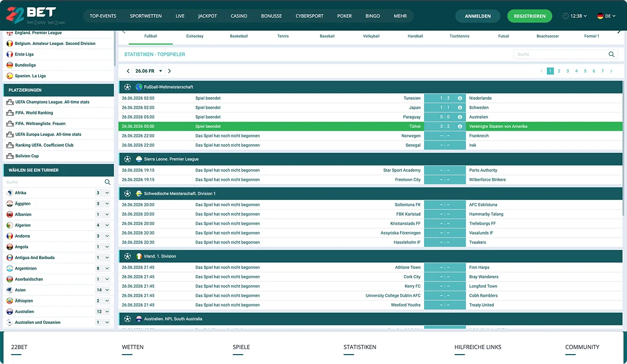The width and height of the screenshot is (627, 364).
Task: Open the 26.06 FR date dropdown
Action: click(149, 71)
